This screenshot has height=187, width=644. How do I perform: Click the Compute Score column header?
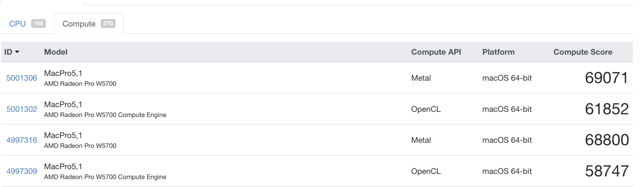[x=583, y=52]
